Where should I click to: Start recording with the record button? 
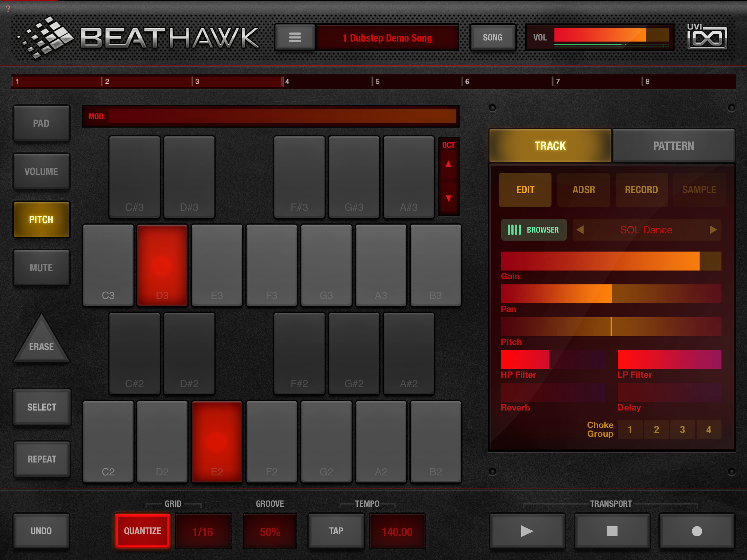697,531
